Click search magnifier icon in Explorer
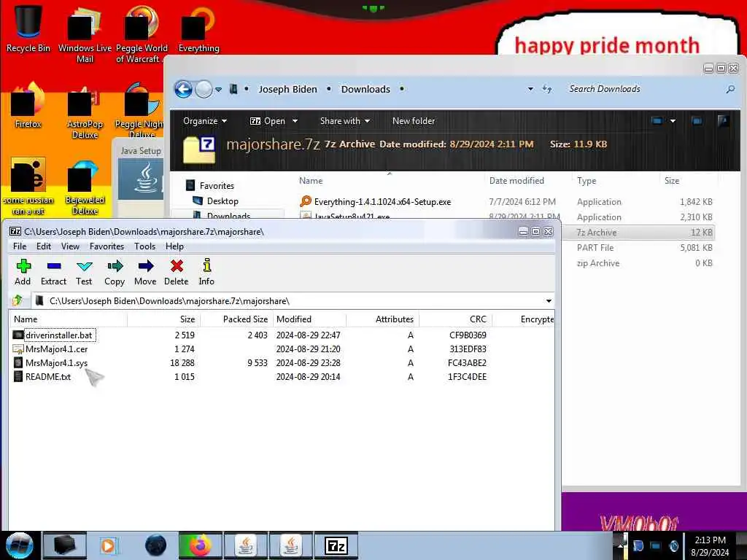 [730, 89]
